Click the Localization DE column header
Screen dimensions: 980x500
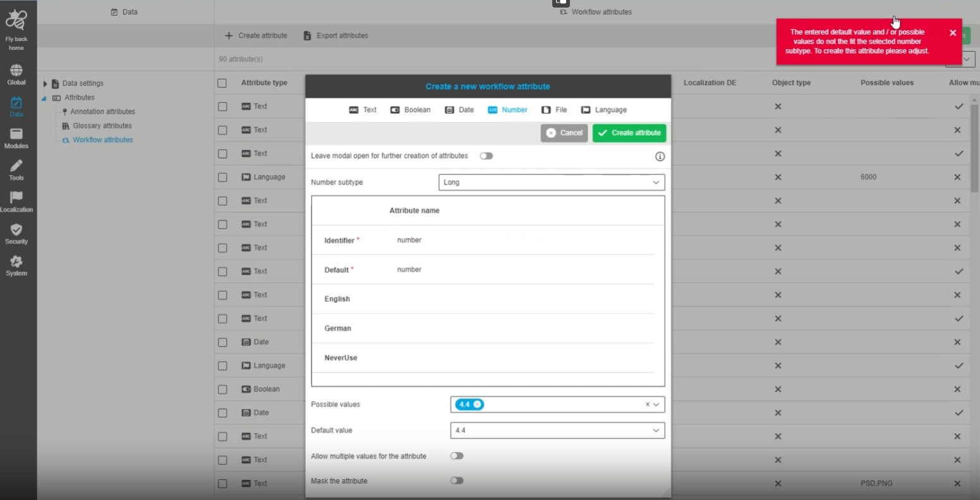point(710,83)
